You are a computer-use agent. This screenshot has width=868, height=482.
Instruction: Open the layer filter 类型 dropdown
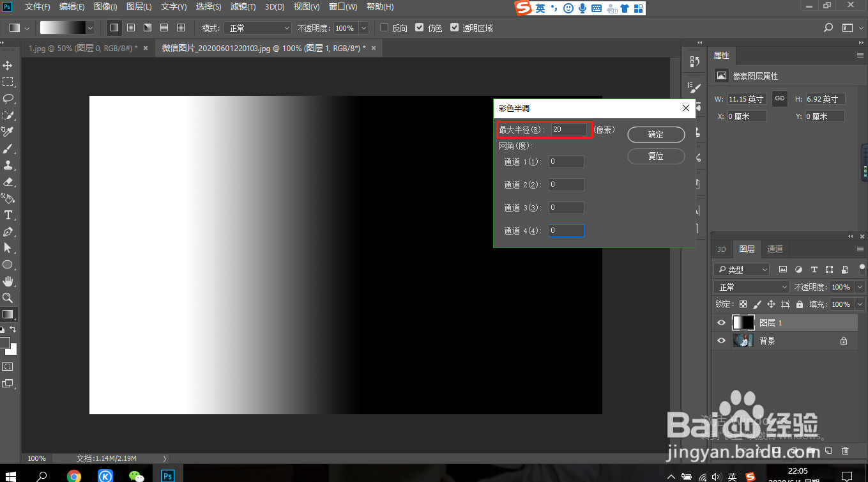[741, 270]
